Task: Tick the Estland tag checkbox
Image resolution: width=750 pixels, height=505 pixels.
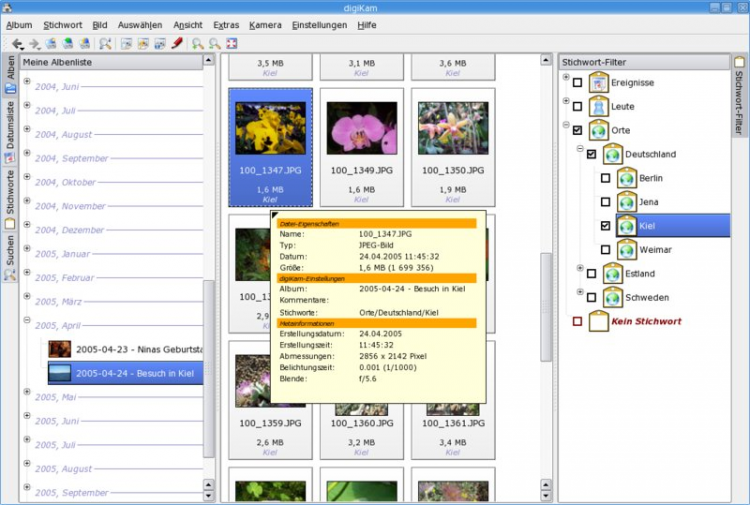Action: point(591,274)
